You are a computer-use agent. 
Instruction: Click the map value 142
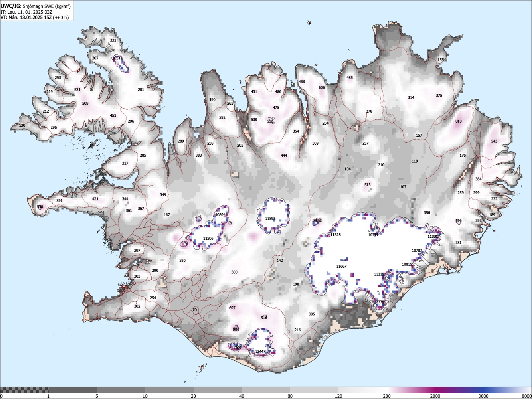click(280, 261)
